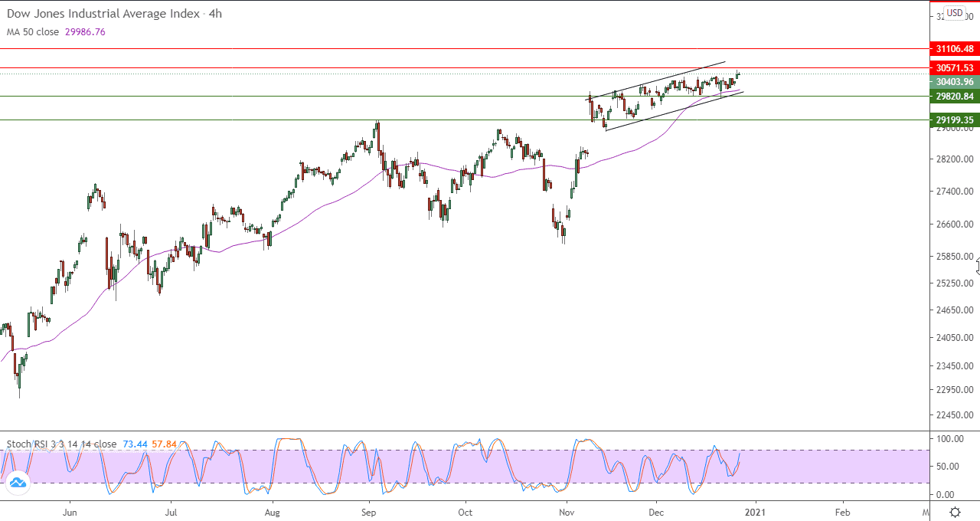This screenshot has height=521, width=980.
Task: Open the USD currency selector
Action: tap(954, 12)
